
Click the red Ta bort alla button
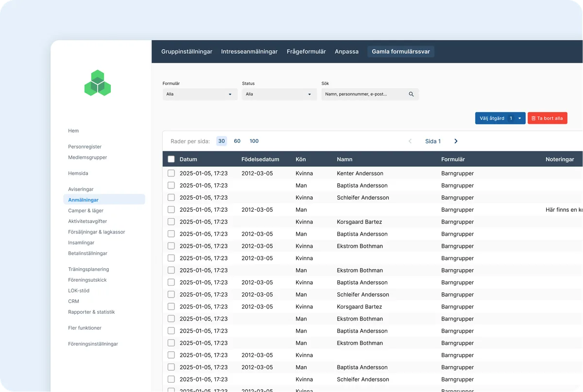tap(548, 119)
